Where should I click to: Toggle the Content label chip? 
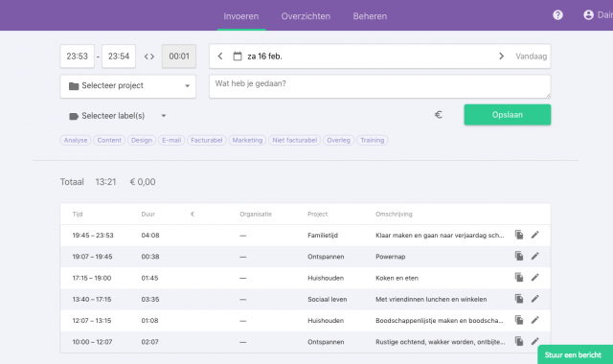pos(109,141)
